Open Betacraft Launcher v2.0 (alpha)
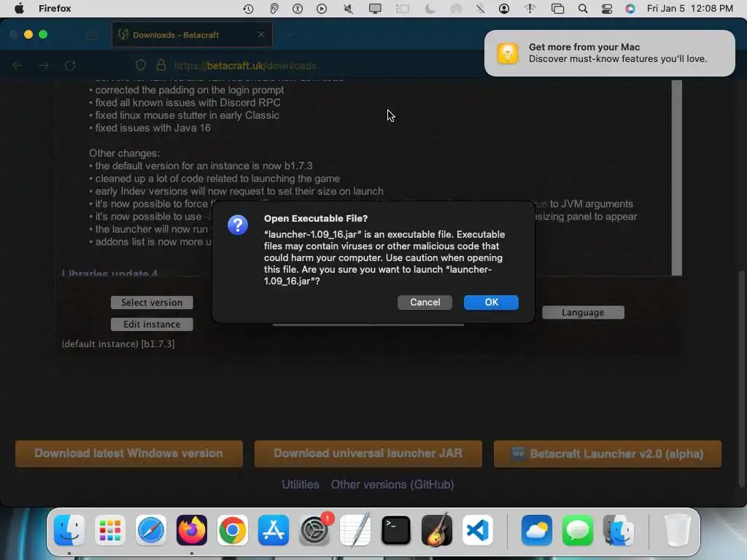 pos(608,454)
